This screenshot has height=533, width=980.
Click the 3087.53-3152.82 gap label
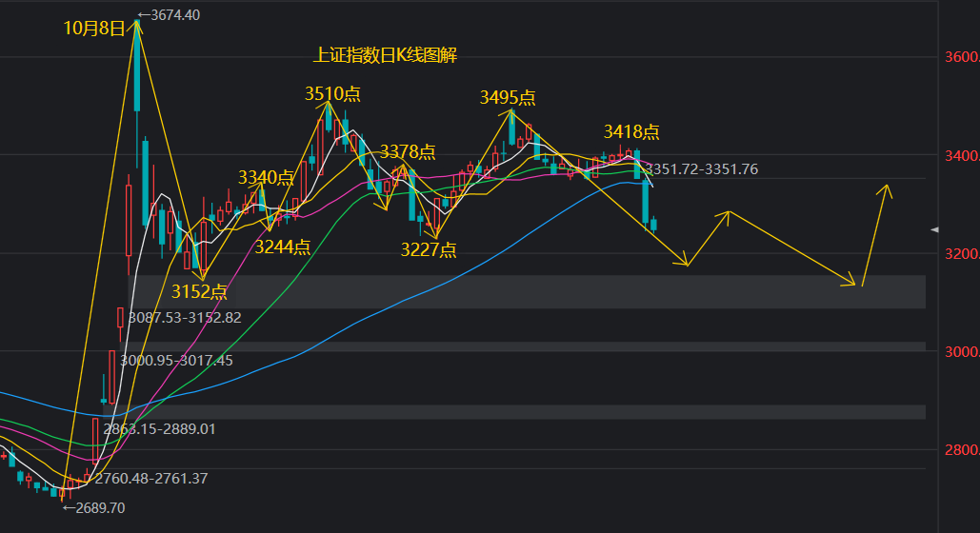pos(185,318)
